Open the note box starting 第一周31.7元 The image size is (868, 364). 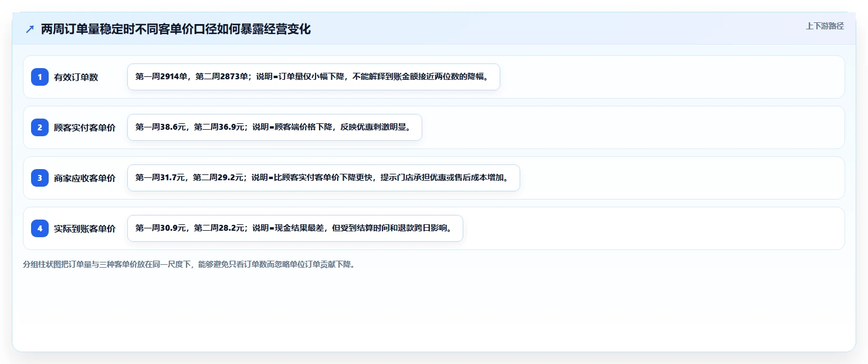click(324, 178)
